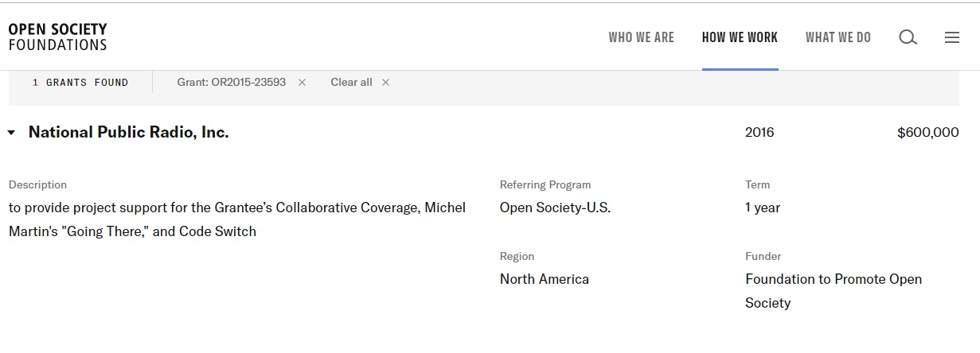The width and height of the screenshot is (980, 353).
Task: Open the hamburger menu icon
Action: tap(952, 37)
